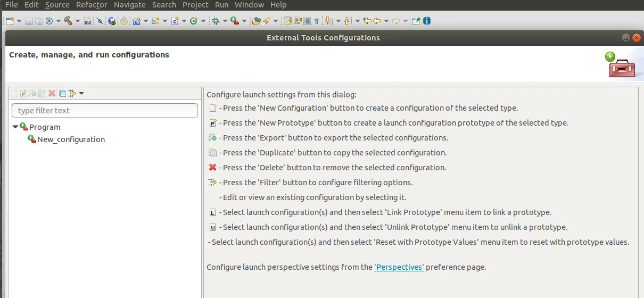Click the Save All icon in toolbar
This screenshot has width=644, height=298.
pyautogui.click(x=38, y=21)
